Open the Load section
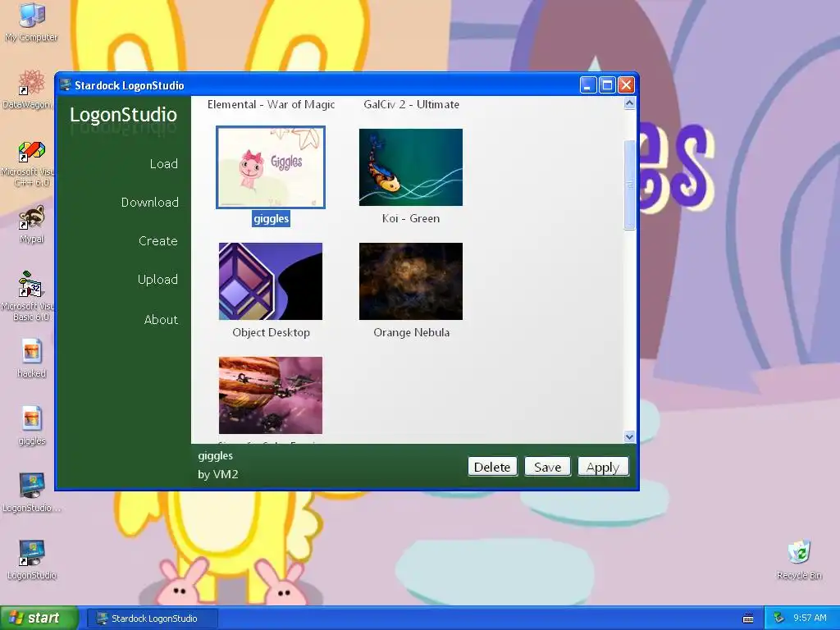 point(163,164)
